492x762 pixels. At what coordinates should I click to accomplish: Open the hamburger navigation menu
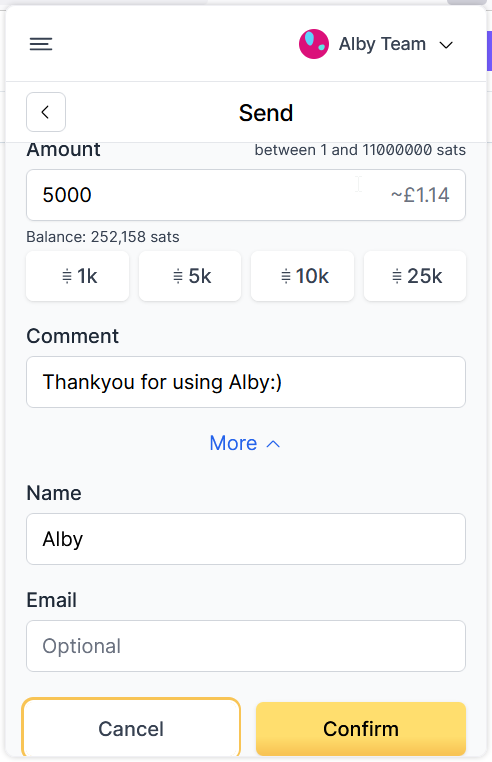(41, 44)
